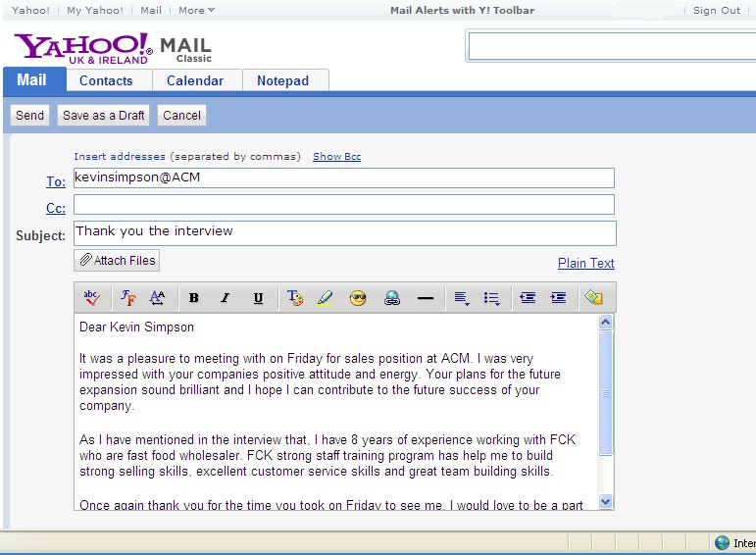Insert a horizontal line
This screenshot has height=555, width=756.
point(426,298)
